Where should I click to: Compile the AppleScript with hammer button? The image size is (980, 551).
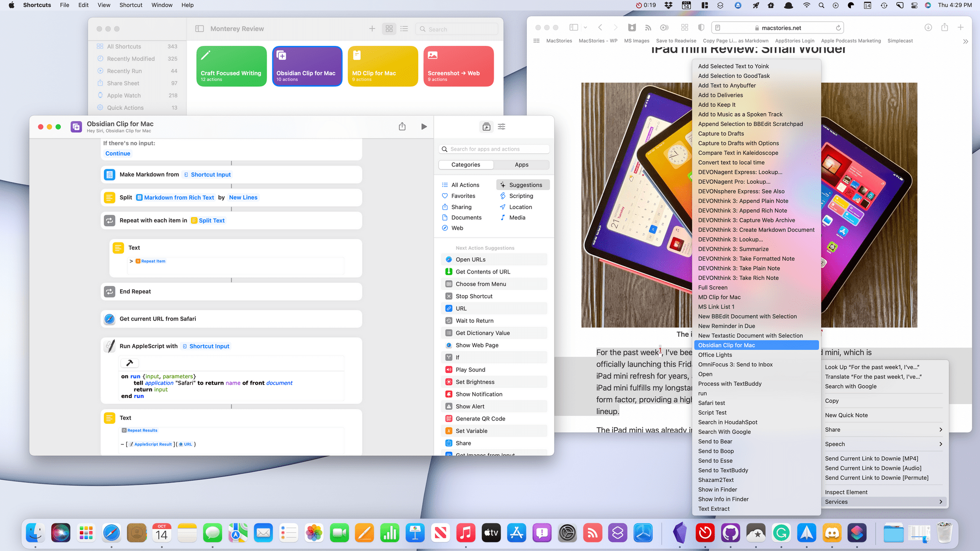pos(129,363)
